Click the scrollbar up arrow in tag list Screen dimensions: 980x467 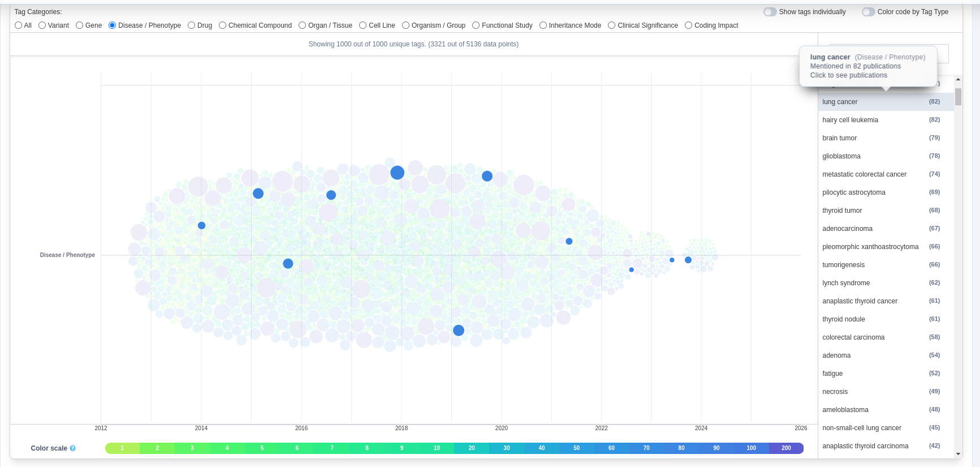(x=958, y=79)
